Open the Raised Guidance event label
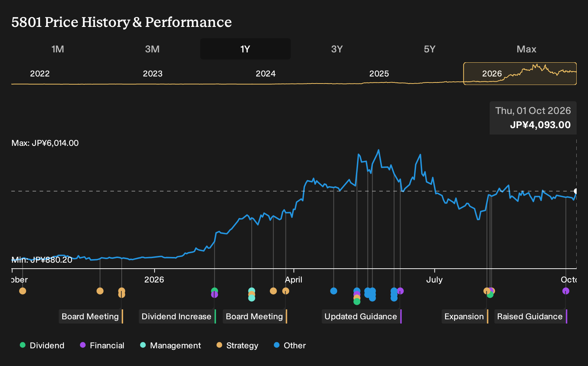Image resolution: width=588 pixels, height=366 pixels. pos(531,316)
